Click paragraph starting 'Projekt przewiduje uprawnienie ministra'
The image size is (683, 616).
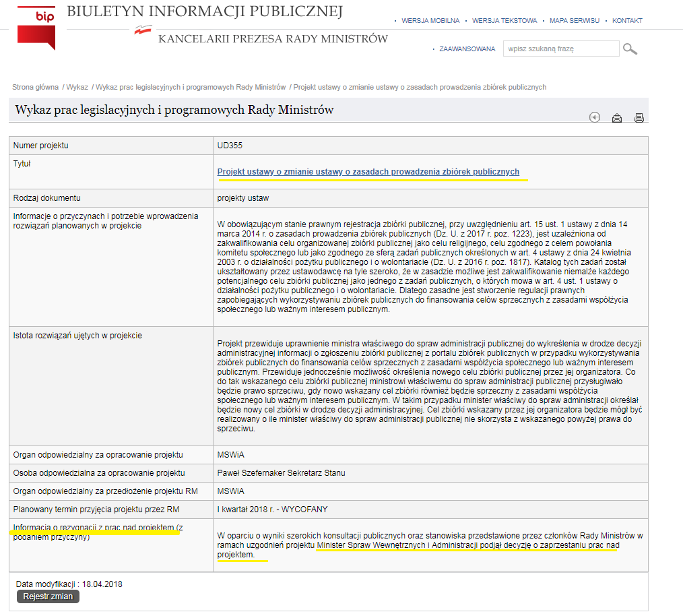430,386
